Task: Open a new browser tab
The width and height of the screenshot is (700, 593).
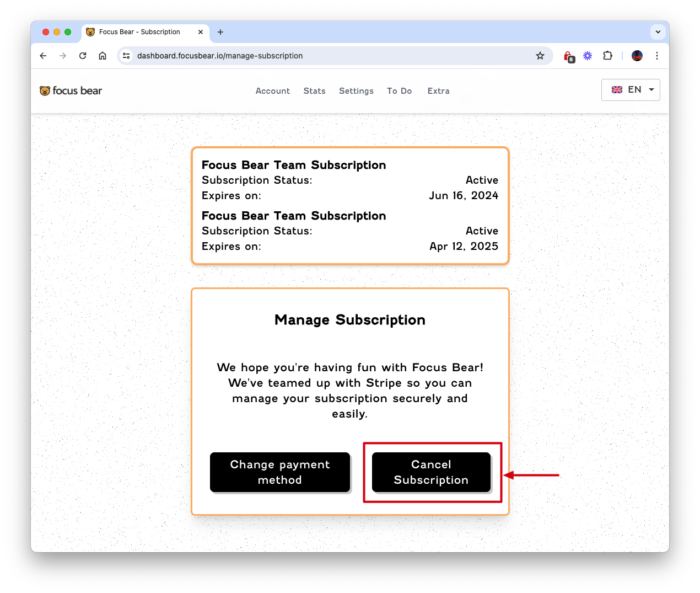Action: (x=220, y=32)
